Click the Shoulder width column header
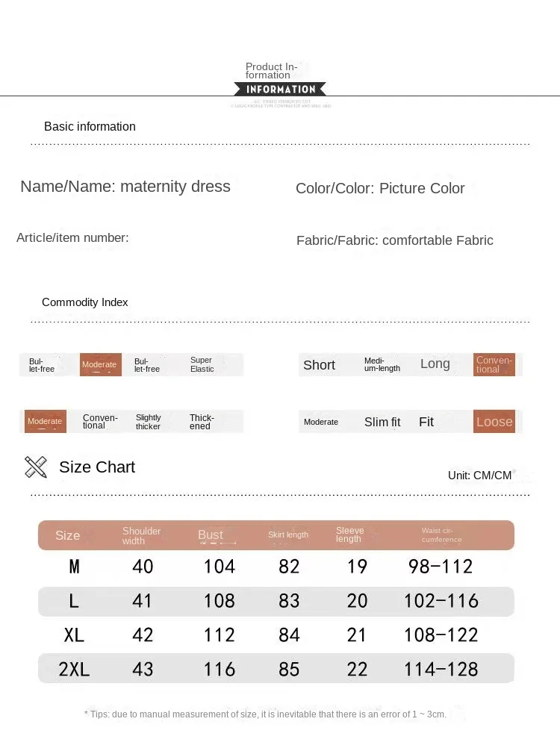Image resolution: width=560 pixels, height=754 pixels. pyautogui.click(x=142, y=535)
